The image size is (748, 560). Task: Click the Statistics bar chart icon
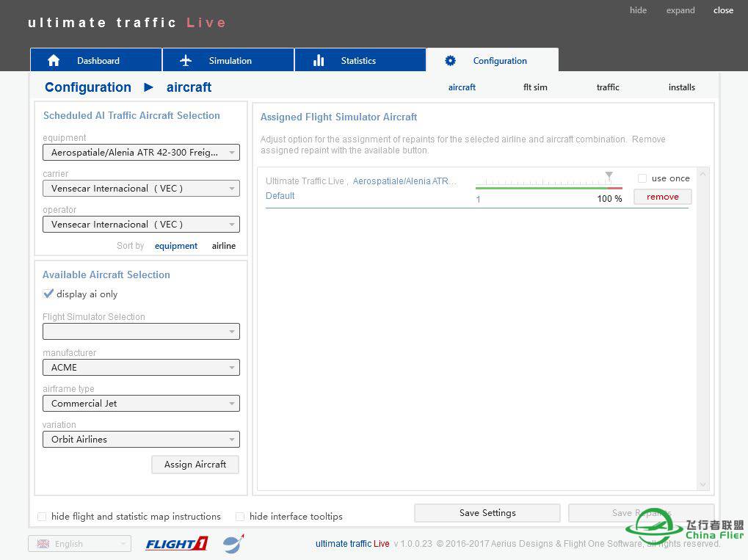pos(318,61)
